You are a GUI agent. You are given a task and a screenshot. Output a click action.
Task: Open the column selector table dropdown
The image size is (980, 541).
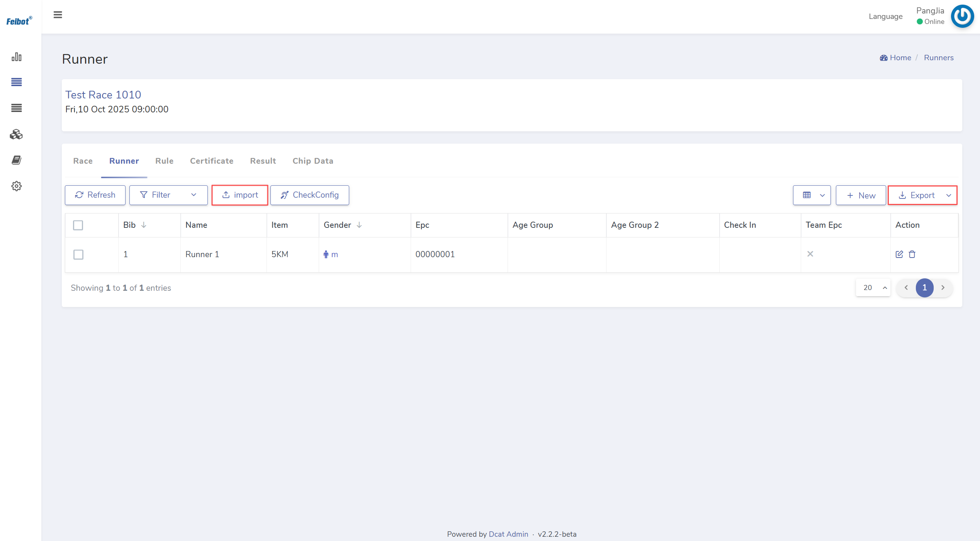tap(812, 195)
